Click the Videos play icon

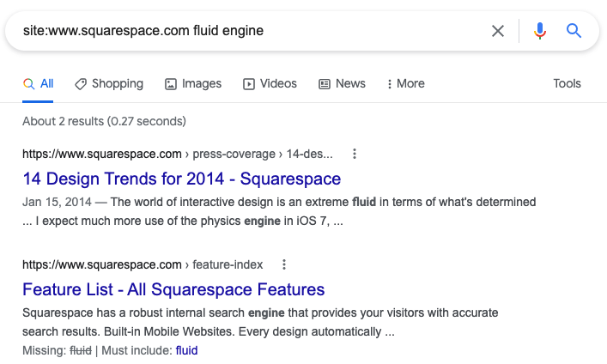coord(249,84)
